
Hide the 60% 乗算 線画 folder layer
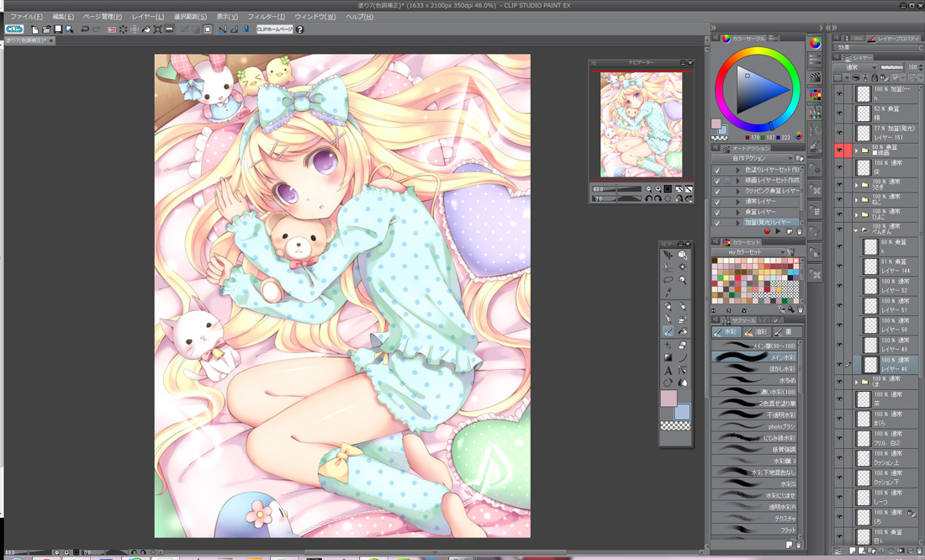839,151
